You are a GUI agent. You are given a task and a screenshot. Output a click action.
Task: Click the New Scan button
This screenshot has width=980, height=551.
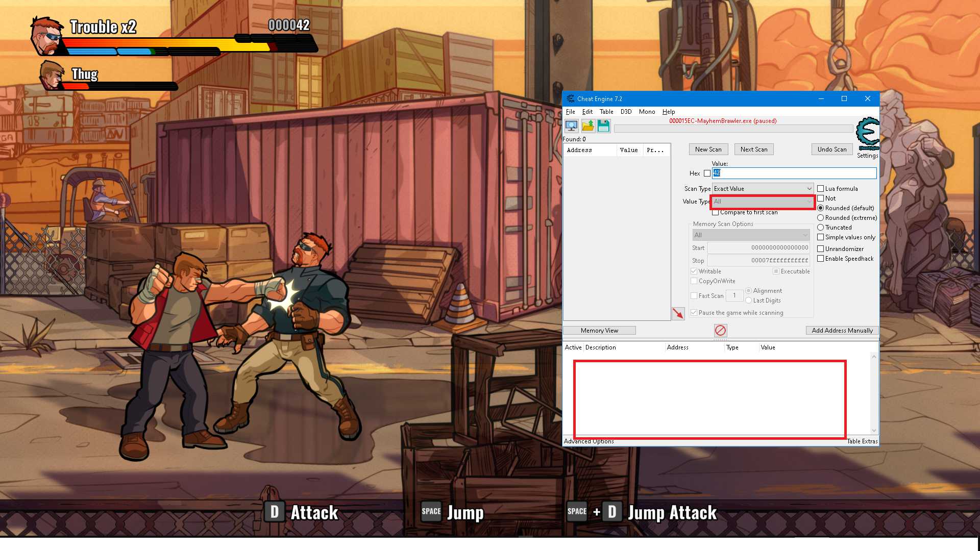pyautogui.click(x=708, y=149)
